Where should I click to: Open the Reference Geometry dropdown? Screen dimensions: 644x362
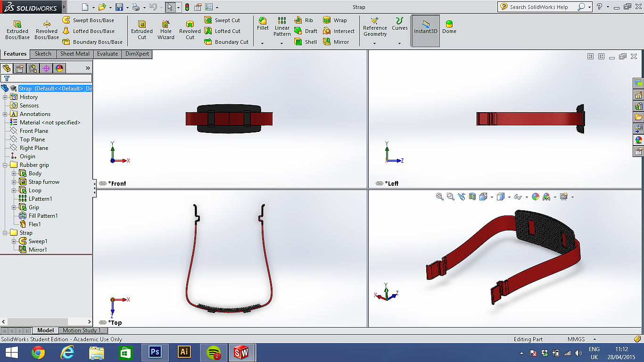pyautogui.click(x=375, y=43)
